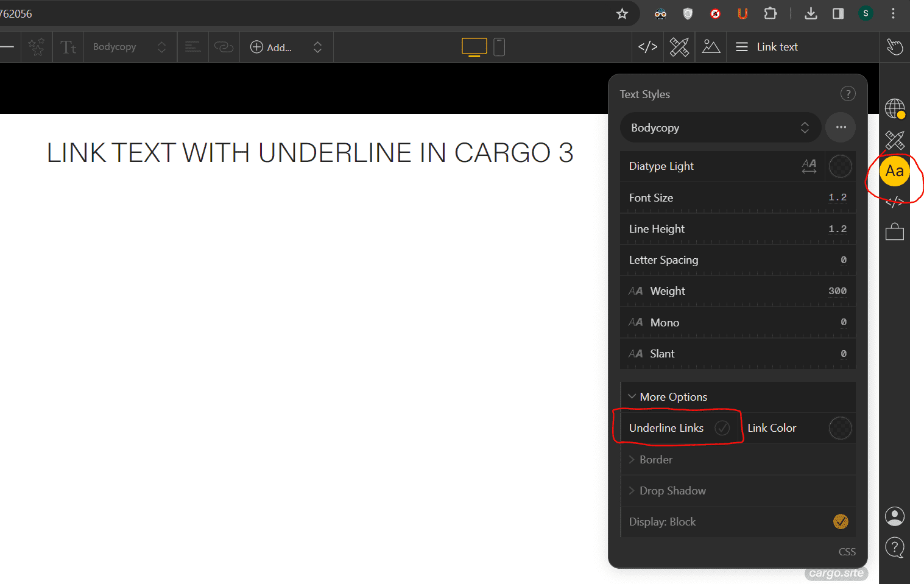Open the CSS editor link in the panel
924x584 pixels.
click(x=847, y=551)
